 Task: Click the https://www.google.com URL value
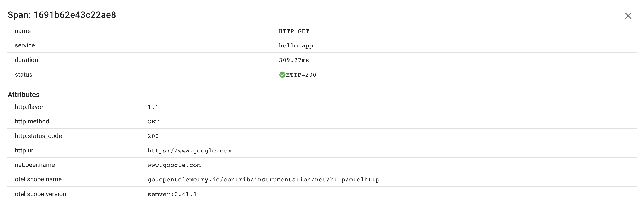(189, 151)
